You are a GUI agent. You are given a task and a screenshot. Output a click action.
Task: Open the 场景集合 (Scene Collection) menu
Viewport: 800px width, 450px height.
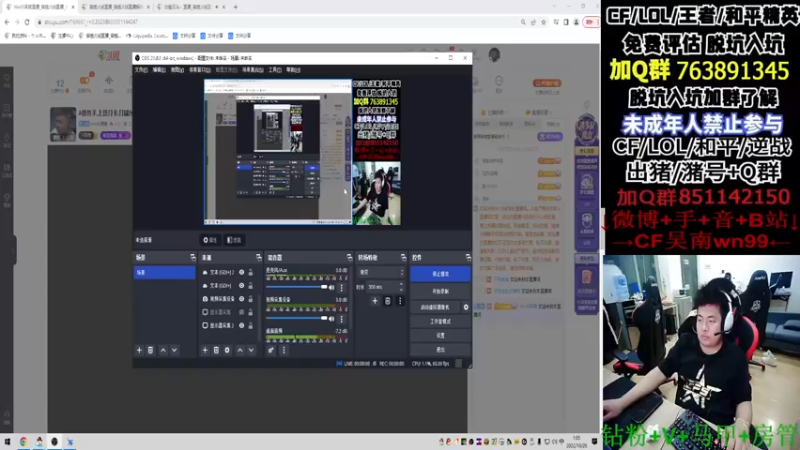253,70
